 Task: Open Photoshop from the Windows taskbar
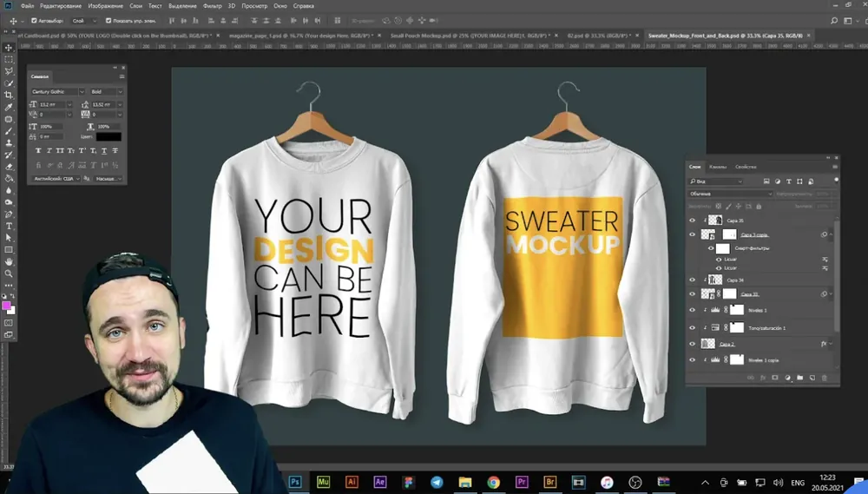click(295, 482)
